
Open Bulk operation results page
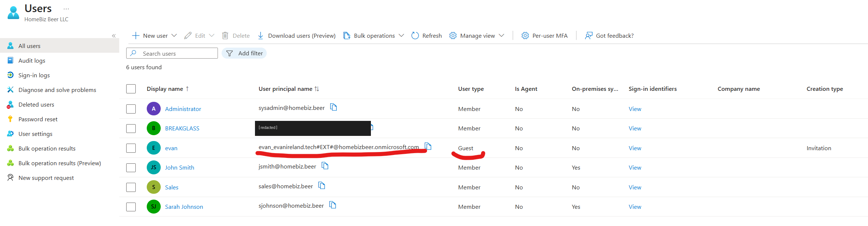47,148
